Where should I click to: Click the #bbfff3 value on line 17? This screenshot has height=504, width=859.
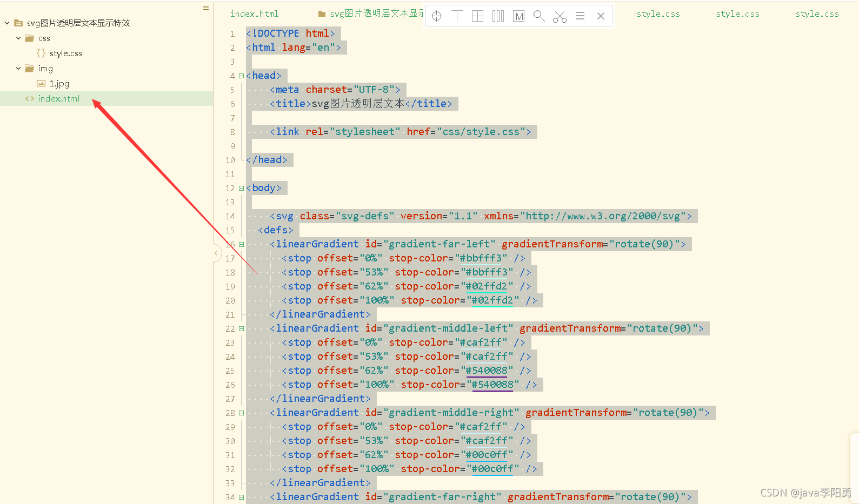pyautogui.click(x=481, y=258)
